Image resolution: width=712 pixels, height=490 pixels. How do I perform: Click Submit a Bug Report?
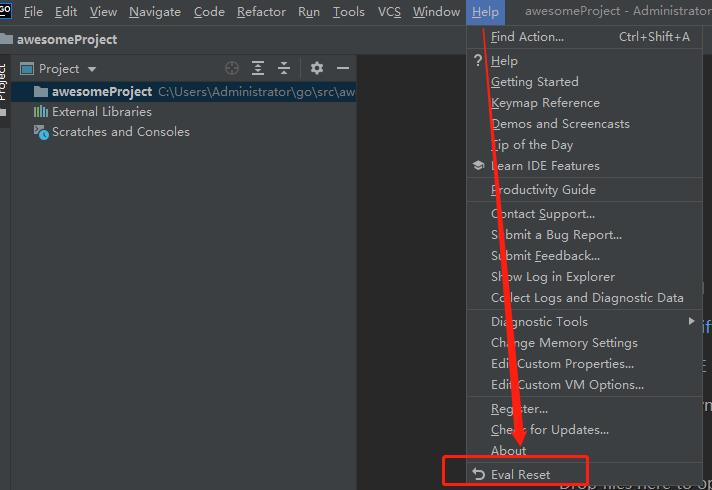point(556,235)
